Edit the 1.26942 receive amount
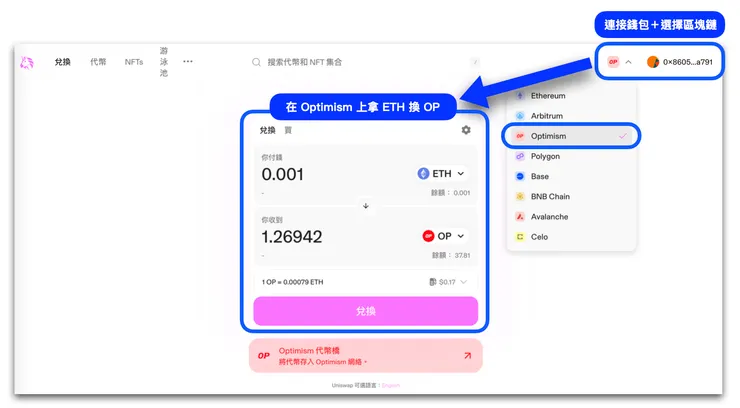 click(292, 237)
